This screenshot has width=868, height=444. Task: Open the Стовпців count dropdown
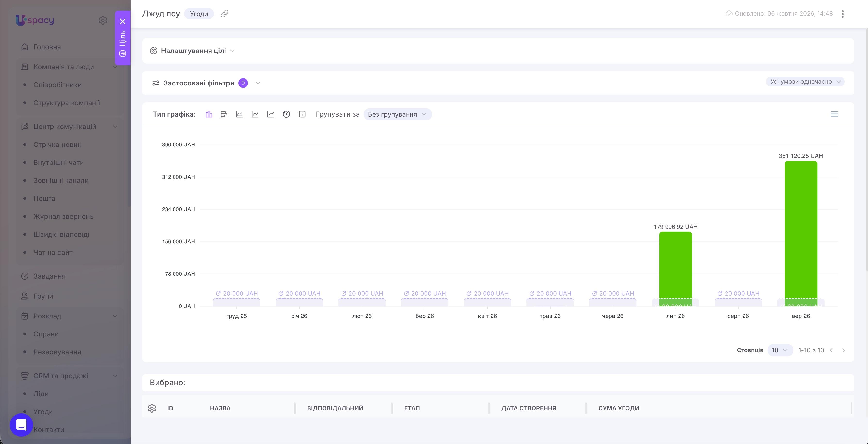pos(780,350)
